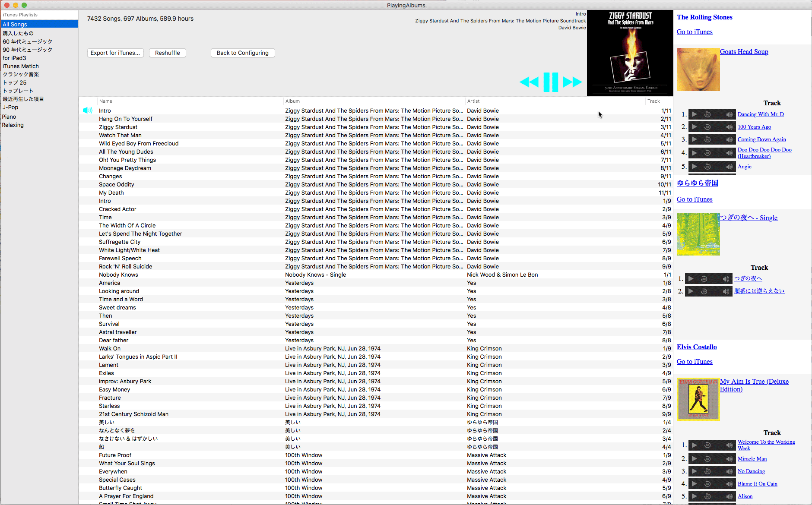The height and width of the screenshot is (505, 812).
Task: Mute the つぎの夜へ track preview
Action: tap(726, 279)
